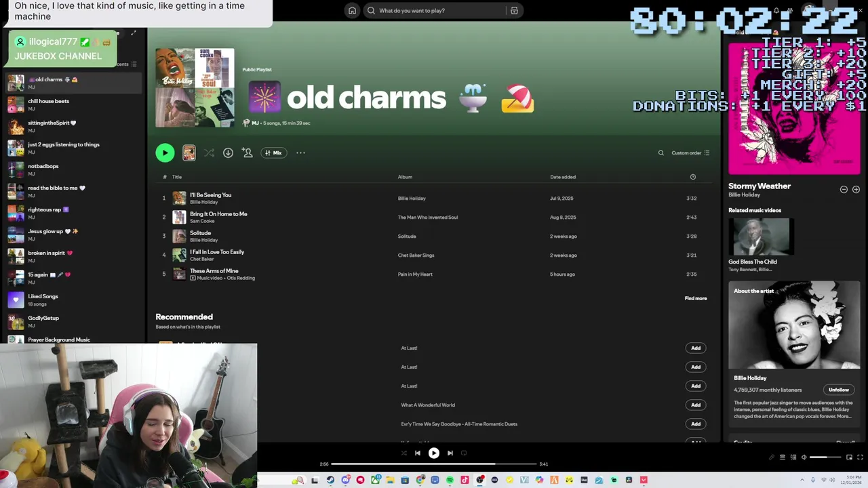Toggle the lyrics microphone icon

click(772, 457)
